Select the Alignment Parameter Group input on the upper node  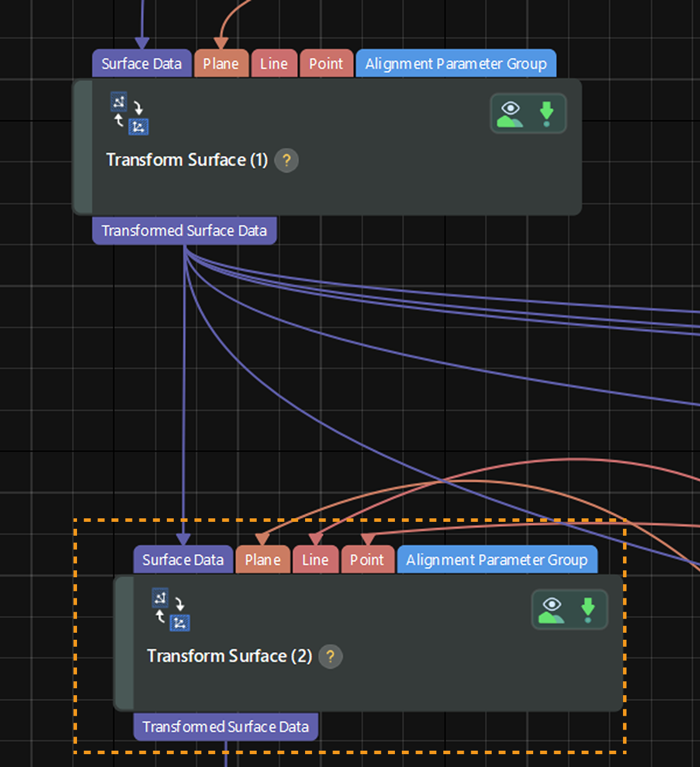point(456,63)
